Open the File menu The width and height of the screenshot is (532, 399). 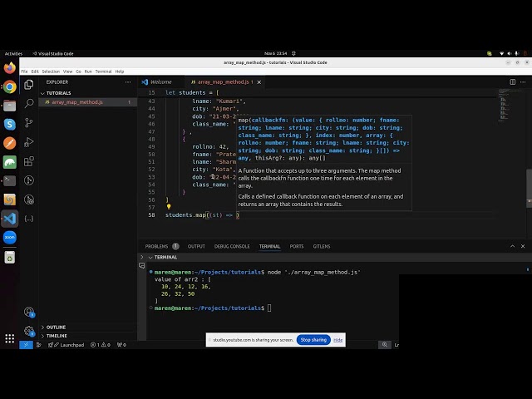(24, 71)
